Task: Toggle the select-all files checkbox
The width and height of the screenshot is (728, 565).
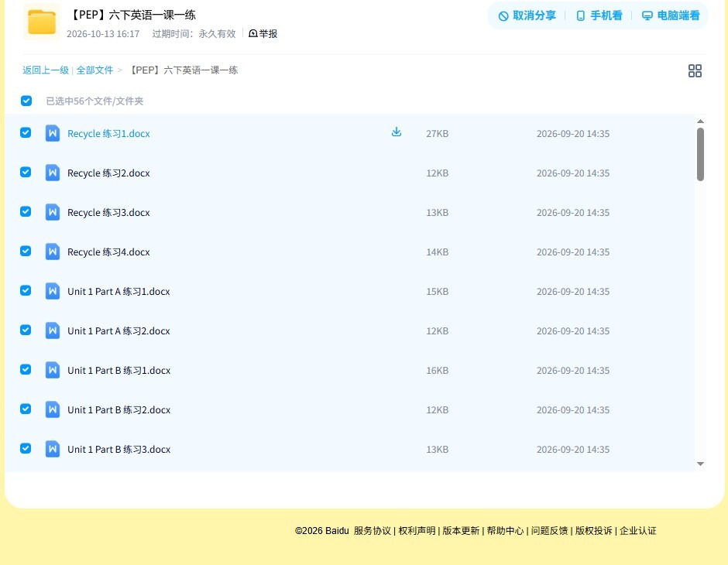Action: [x=26, y=101]
